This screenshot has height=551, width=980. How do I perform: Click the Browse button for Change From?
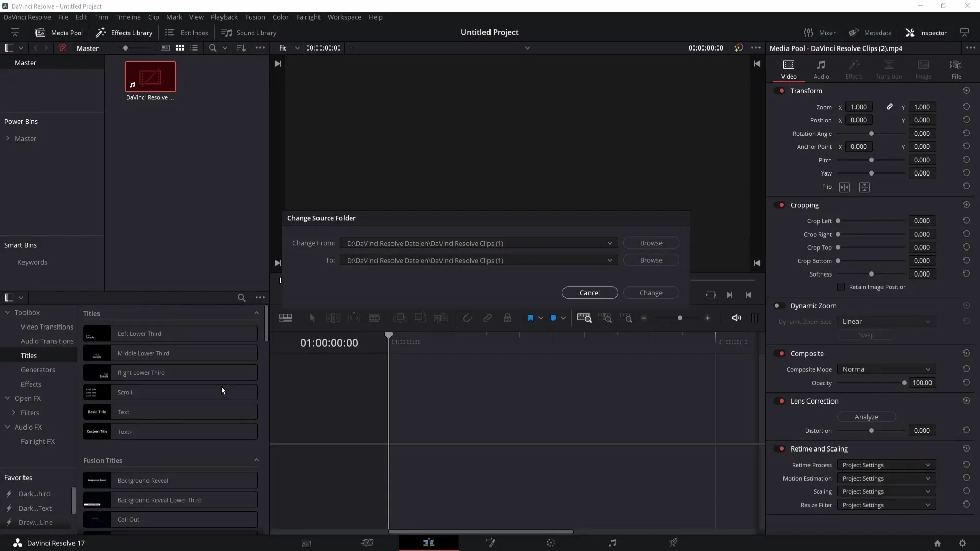click(651, 243)
